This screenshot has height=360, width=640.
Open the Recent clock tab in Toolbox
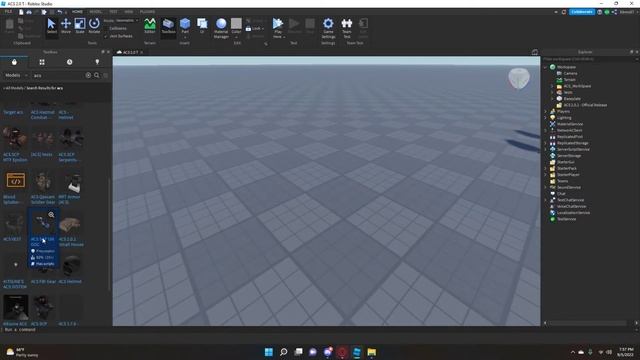[69, 62]
